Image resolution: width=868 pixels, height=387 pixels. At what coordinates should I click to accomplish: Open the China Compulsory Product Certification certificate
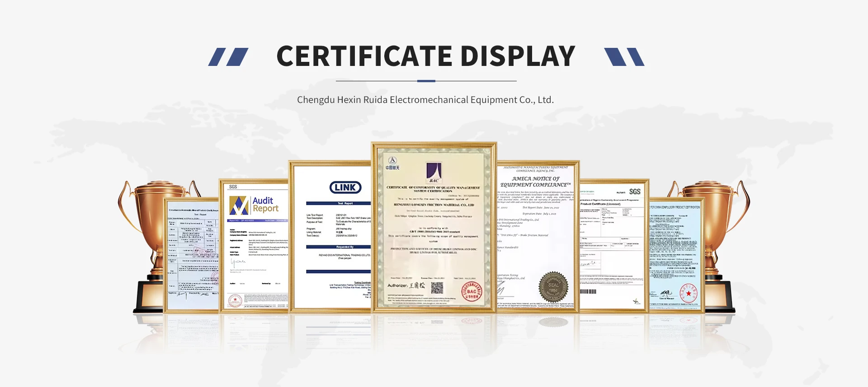tap(677, 256)
